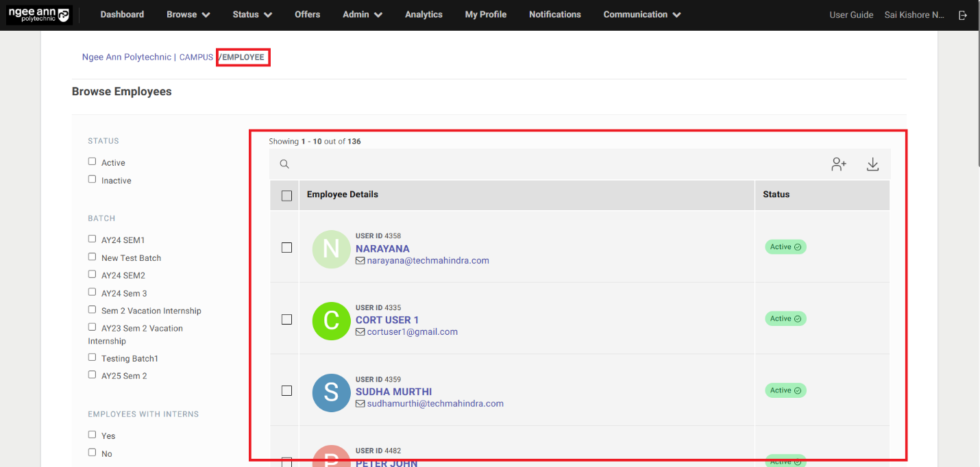Click Cort User 1's C avatar
Screen dimensions: 980x467
coord(331,320)
